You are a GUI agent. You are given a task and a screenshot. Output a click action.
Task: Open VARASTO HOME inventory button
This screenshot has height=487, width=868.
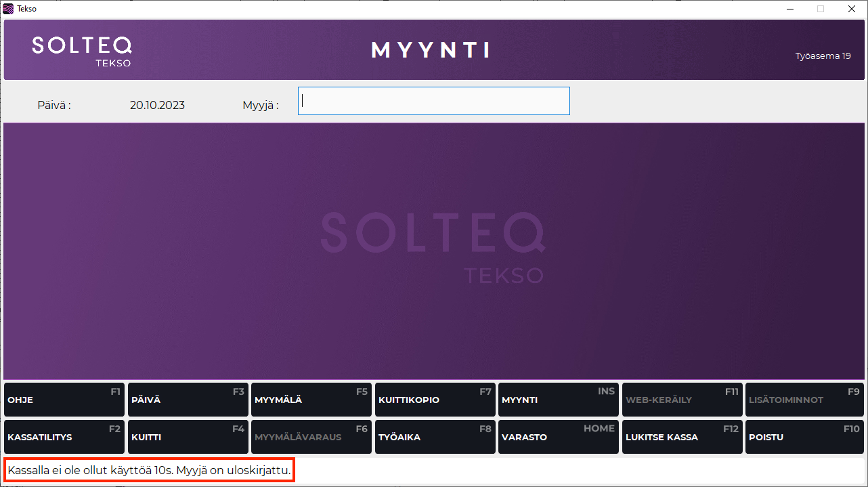[558, 437]
